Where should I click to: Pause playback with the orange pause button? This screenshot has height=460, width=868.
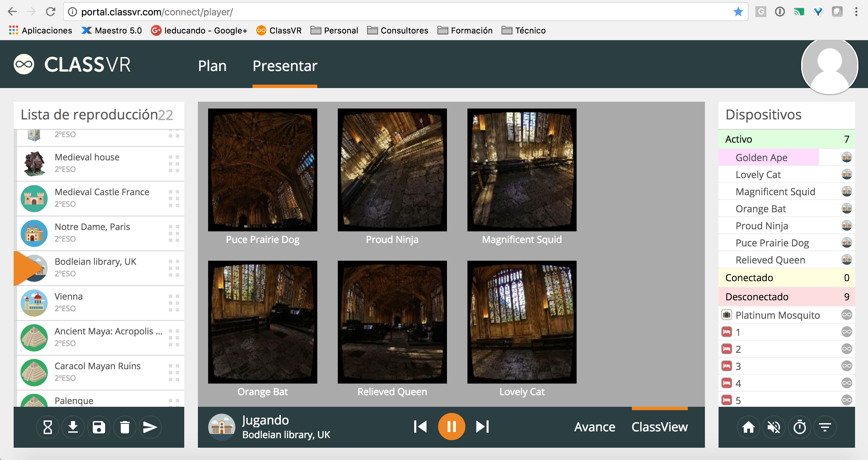pyautogui.click(x=451, y=427)
